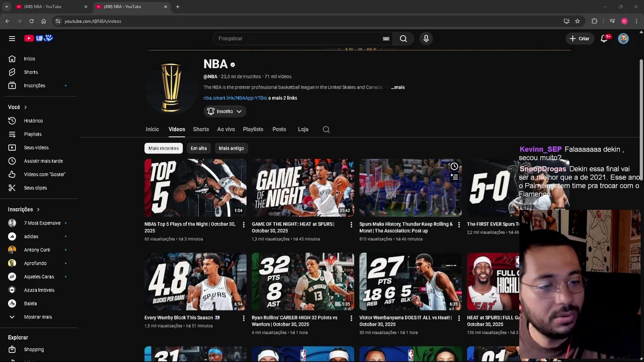644x362 pixels.
Task: Open options for Every Wemby Block video
Action: click(x=244, y=318)
